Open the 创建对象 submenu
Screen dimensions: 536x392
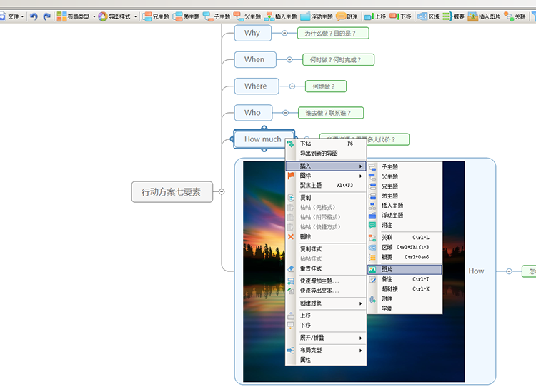tap(326, 303)
